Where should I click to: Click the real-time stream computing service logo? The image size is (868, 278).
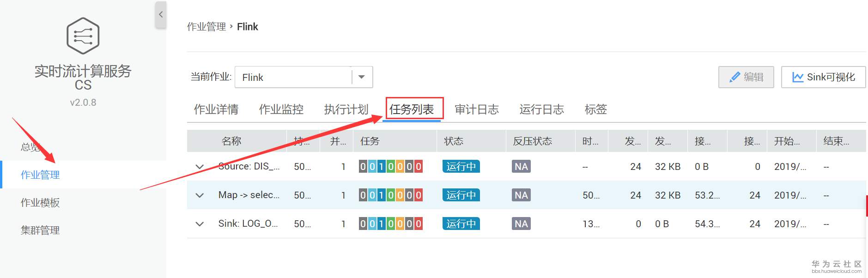[x=83, y=36]
